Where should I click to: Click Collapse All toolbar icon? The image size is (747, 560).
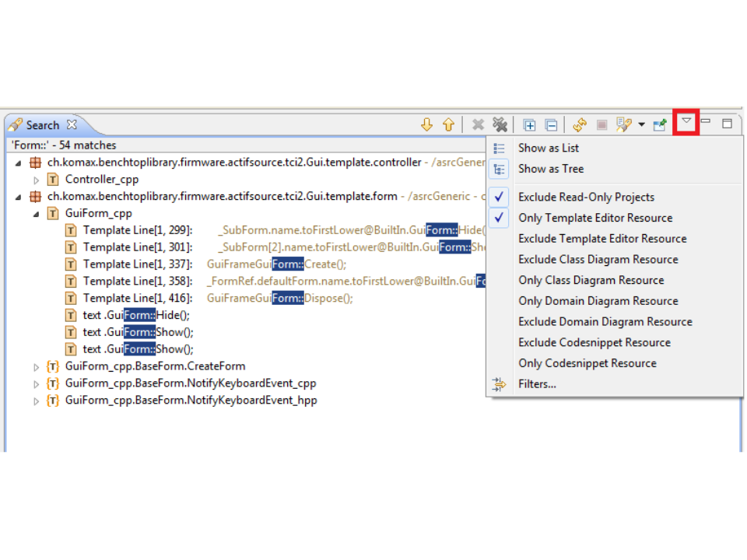pos(551,124)
